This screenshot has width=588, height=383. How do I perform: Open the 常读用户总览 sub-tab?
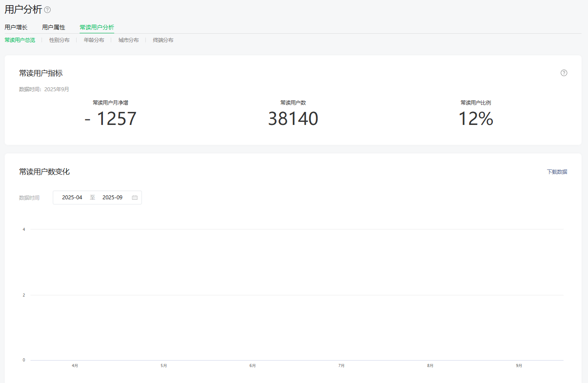[x=20, y=40]
